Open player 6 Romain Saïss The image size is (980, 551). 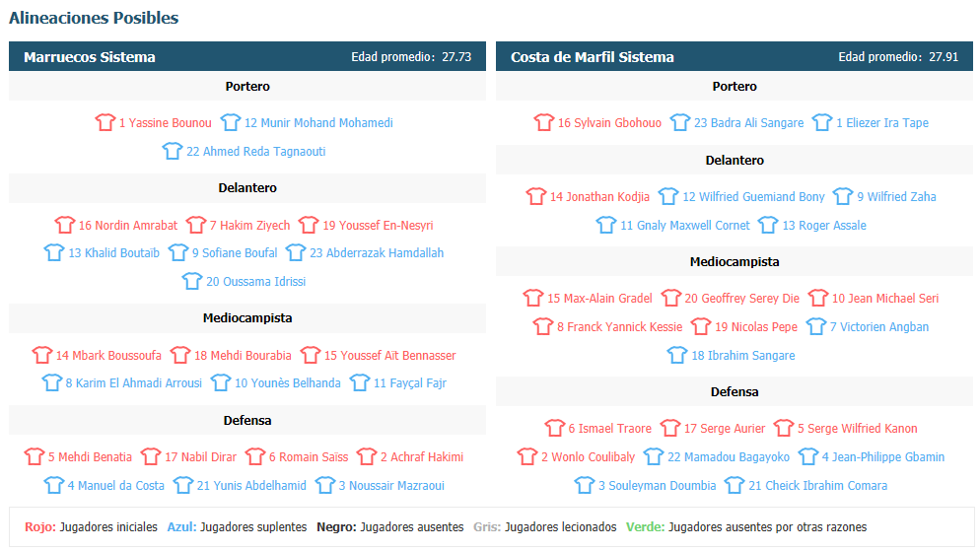[x=309, y=457]
